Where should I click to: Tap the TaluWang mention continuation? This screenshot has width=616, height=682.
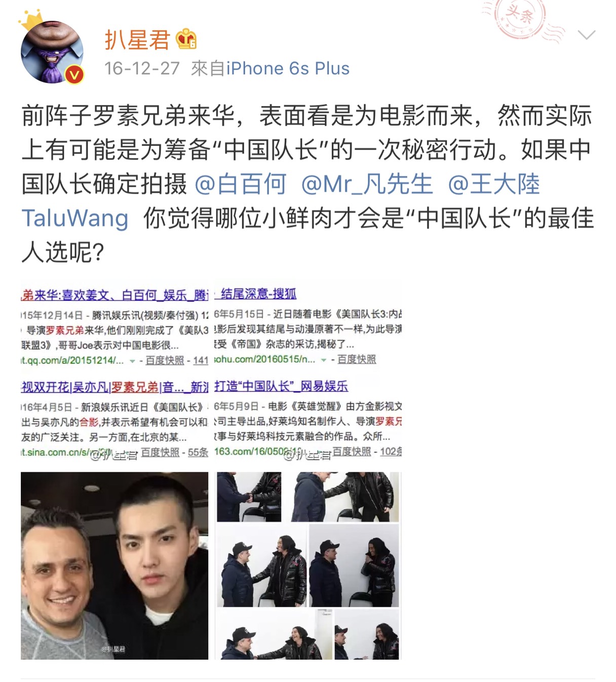tap(75, 218)
